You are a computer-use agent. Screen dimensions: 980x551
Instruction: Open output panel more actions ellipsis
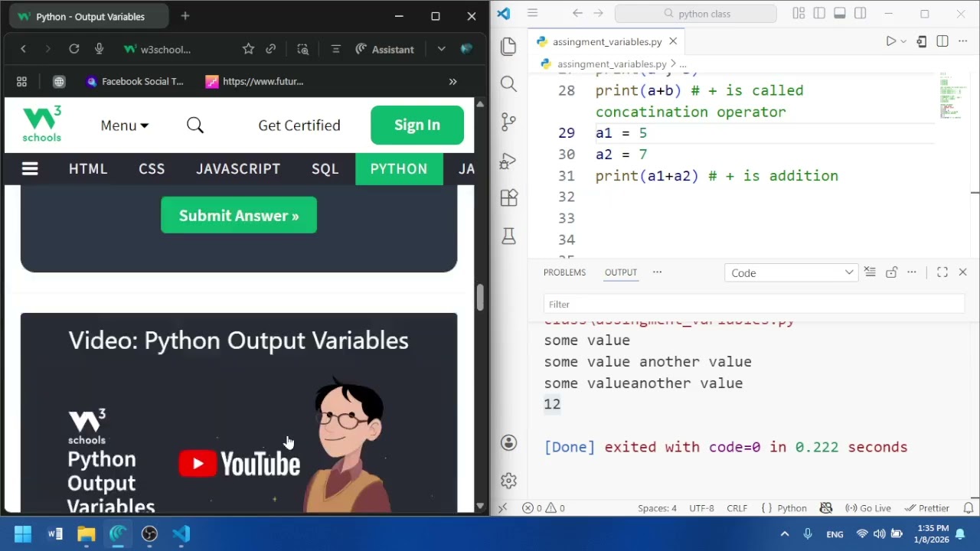(912, 272)
